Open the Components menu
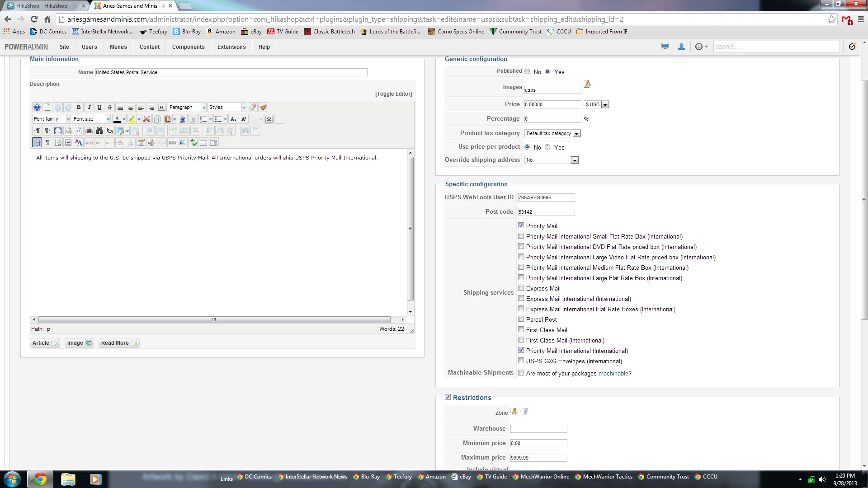 point(188,47)
